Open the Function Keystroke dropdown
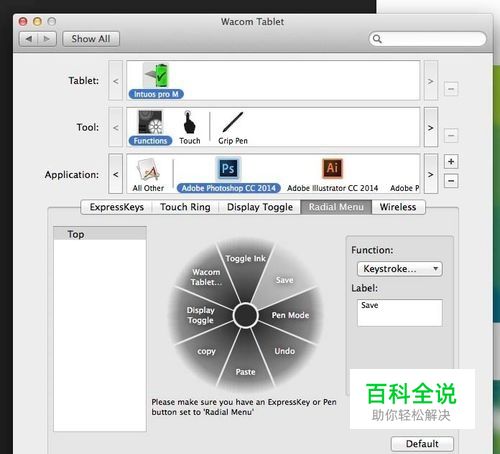 (x=400, y=269)
